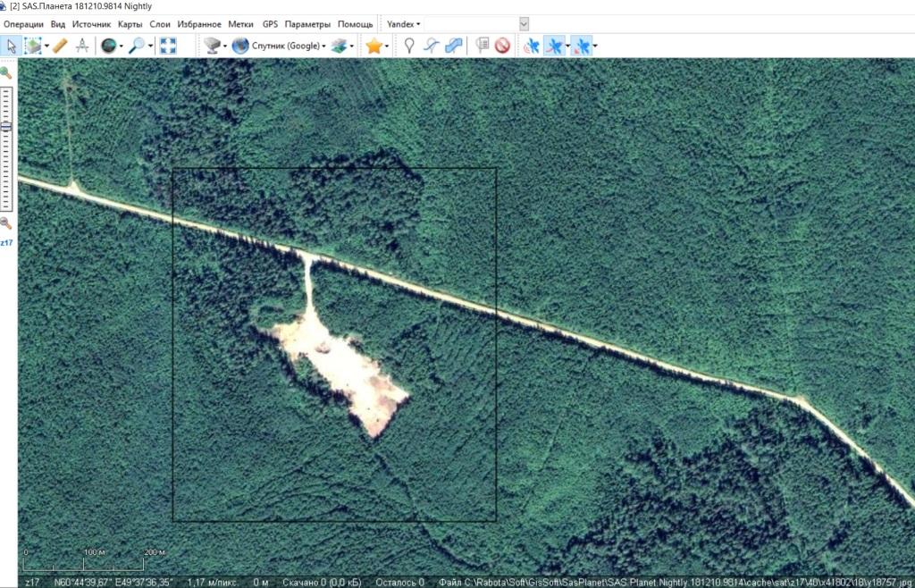Add a new placemark pin

pyautogui.click(x=408, y=46)
